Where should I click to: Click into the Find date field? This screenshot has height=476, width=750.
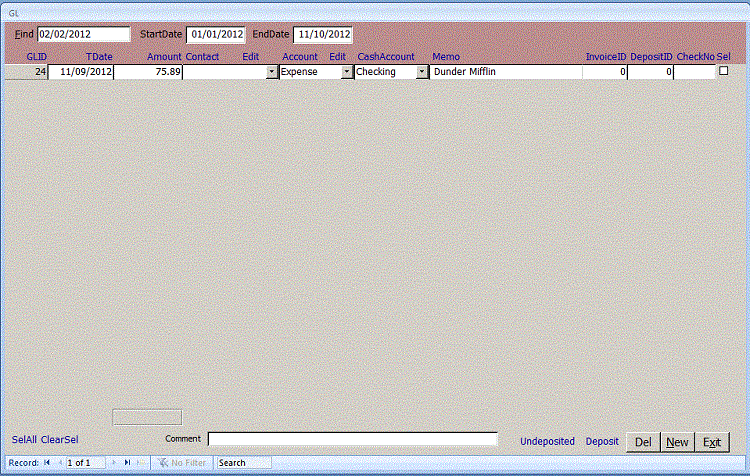pos(83,34)
